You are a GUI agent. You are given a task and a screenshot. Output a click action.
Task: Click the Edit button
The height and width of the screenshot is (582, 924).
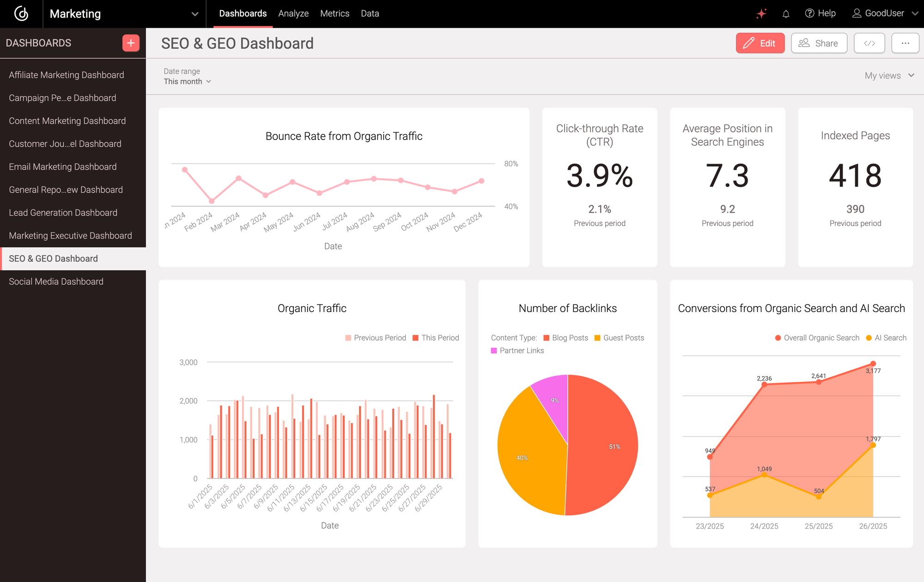point(760,43)
